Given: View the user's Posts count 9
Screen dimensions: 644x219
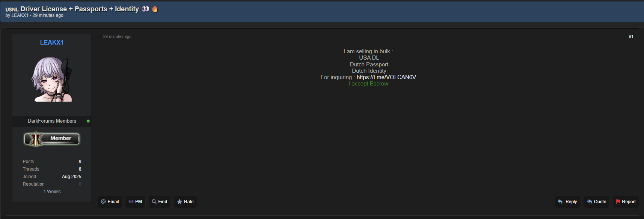Looking at the screenshot, I should [x=80, y=162].
